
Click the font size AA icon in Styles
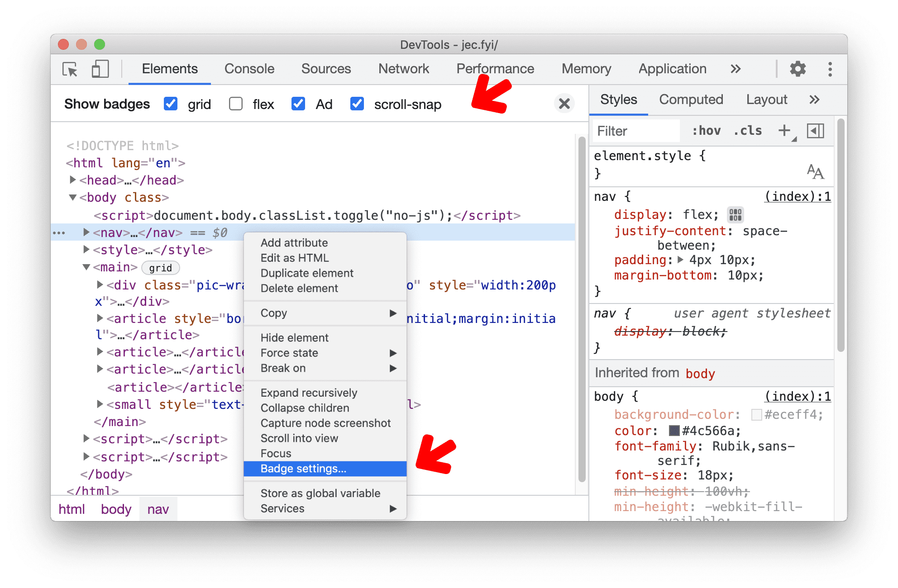(816, 172)
